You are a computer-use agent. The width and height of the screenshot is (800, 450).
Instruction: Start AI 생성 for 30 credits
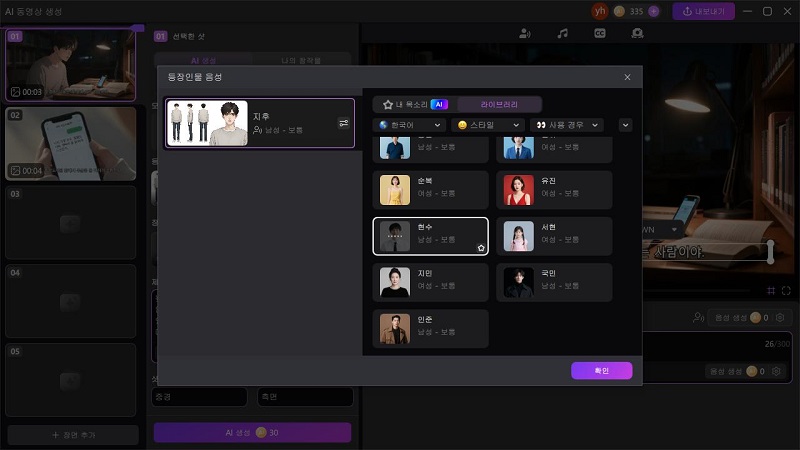click(x=253, y=433)
